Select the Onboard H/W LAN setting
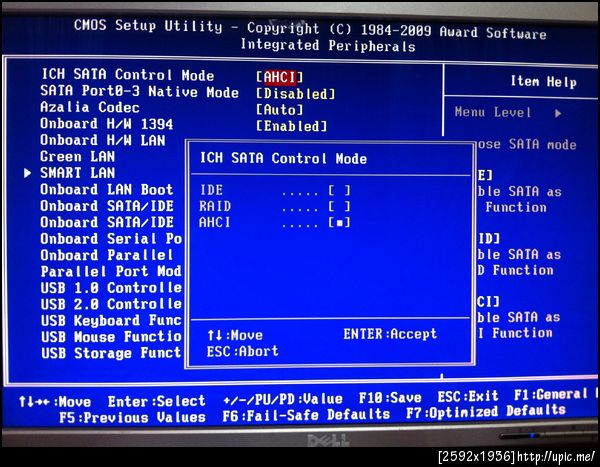The width and height of the screenshot is (600, 467). [x=103, y=140]
